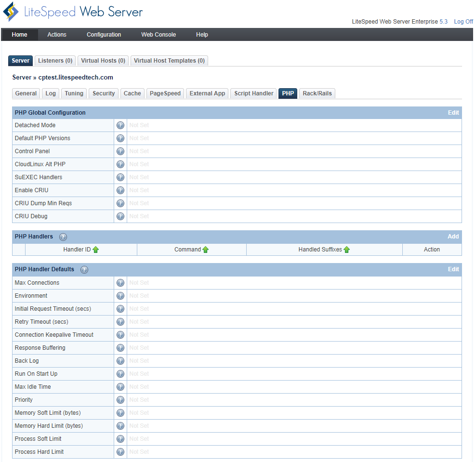Viewport: 476px width, 462px height.
Task: Select the Server tab
Action: (20, 61)
